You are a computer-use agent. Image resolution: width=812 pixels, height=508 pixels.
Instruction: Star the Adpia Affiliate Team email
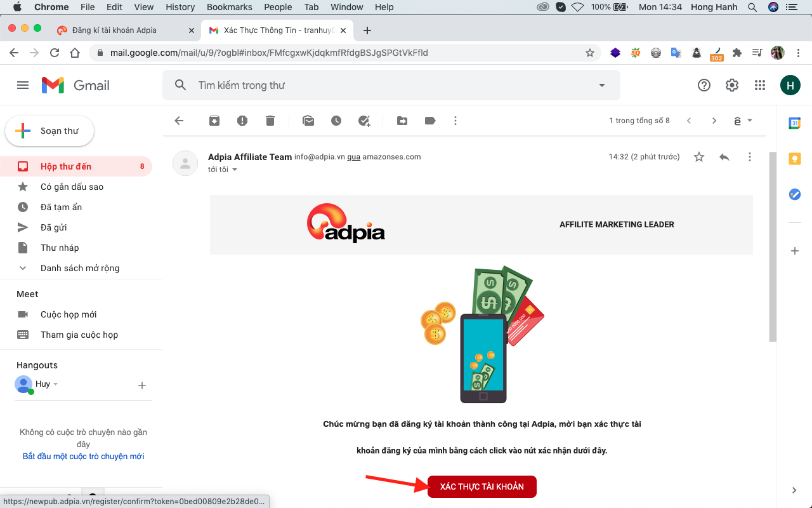click(698, 157)
